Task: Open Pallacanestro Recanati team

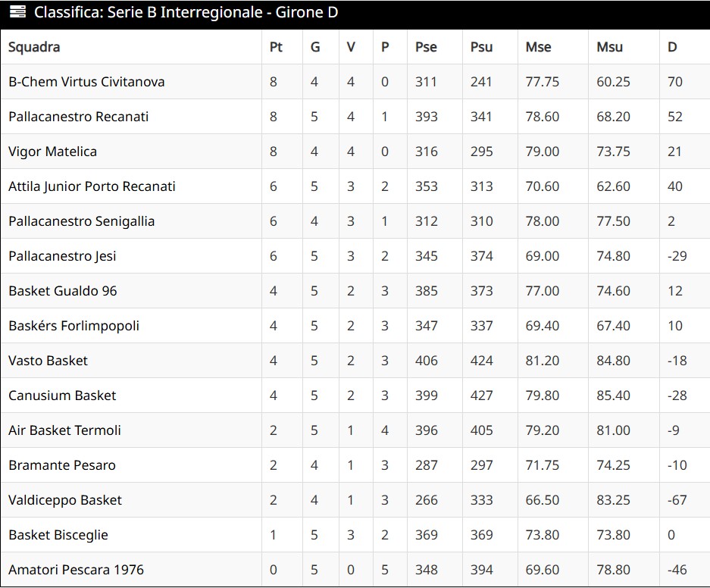Action: tap(79, 117)
